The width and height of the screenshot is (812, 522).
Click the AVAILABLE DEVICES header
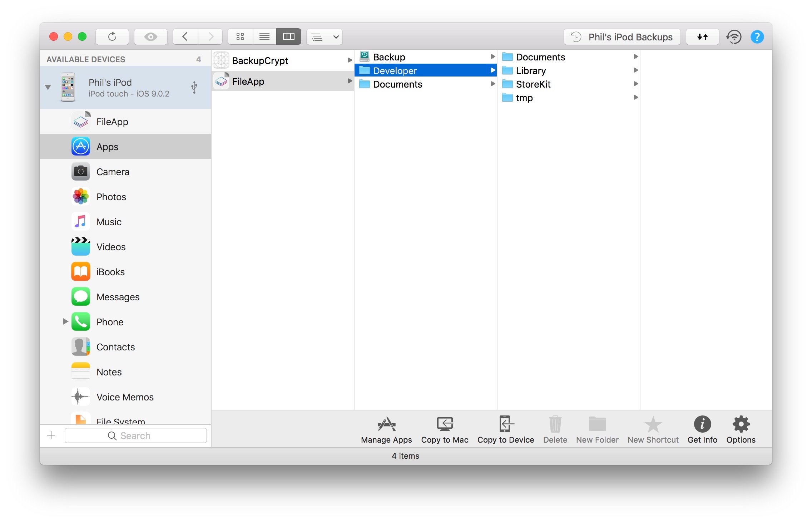click(86, 59)
